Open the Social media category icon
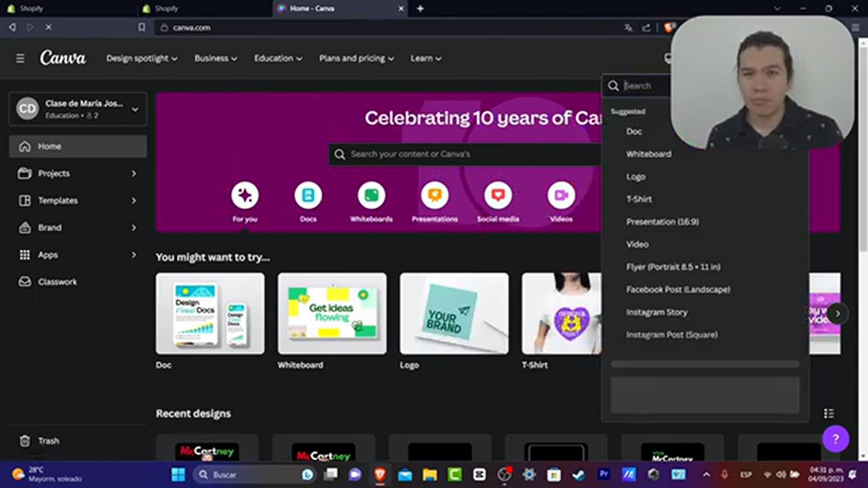This screenshot has height=488, width=868. coord(498,195)
